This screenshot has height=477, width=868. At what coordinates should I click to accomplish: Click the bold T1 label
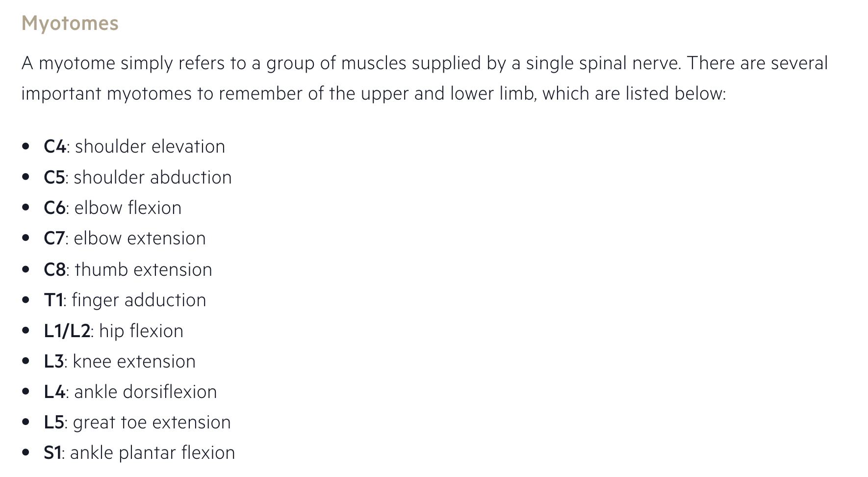(x=53, y=300)
